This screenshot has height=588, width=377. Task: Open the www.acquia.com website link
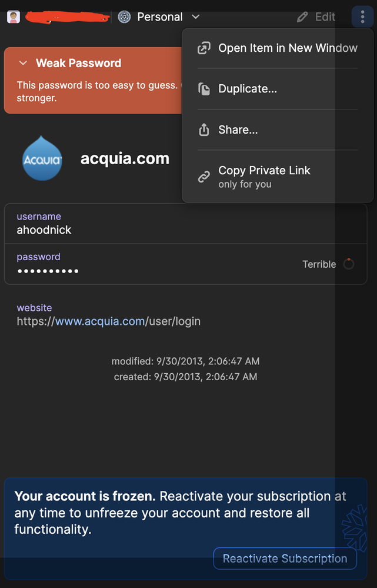pyautogui.click(x=100, y=321)
